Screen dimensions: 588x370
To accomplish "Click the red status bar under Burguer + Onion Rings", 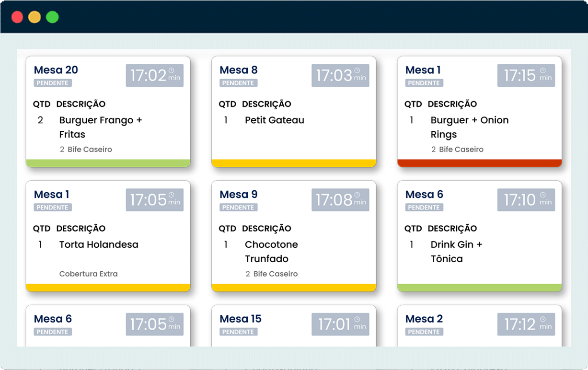I will click(x=480, y=163).
